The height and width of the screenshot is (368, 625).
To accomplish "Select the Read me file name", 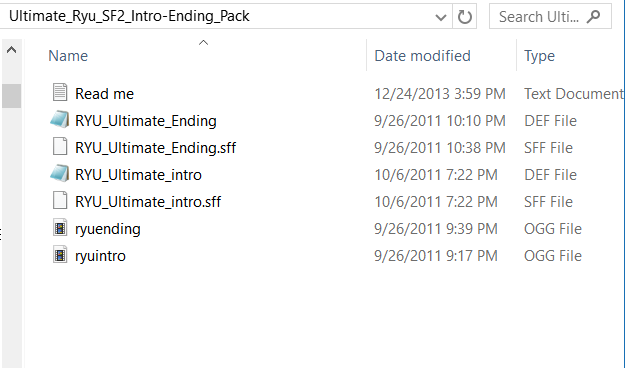I will (x=104, y=94).
